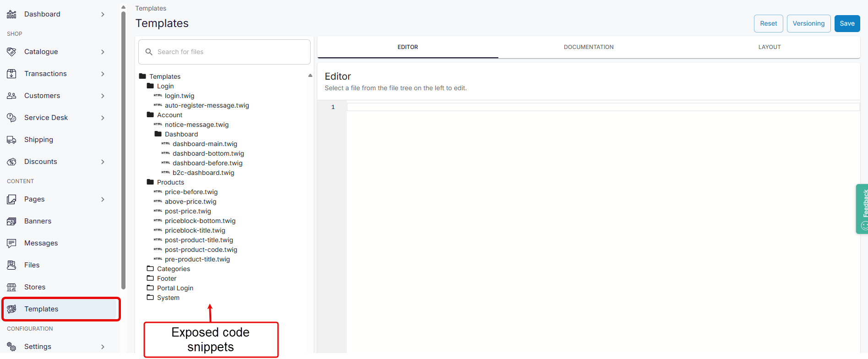This screenshot has height=359, width=868.
Task: Switch to the Layout tab
Action: [x=769, y=47]
